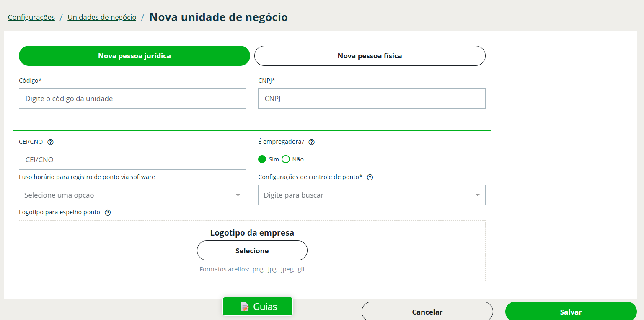Switch to Nova pessoa jurídica tab
Screen dimensions: 644x320
pyautogui.click(x=134, y=56)
